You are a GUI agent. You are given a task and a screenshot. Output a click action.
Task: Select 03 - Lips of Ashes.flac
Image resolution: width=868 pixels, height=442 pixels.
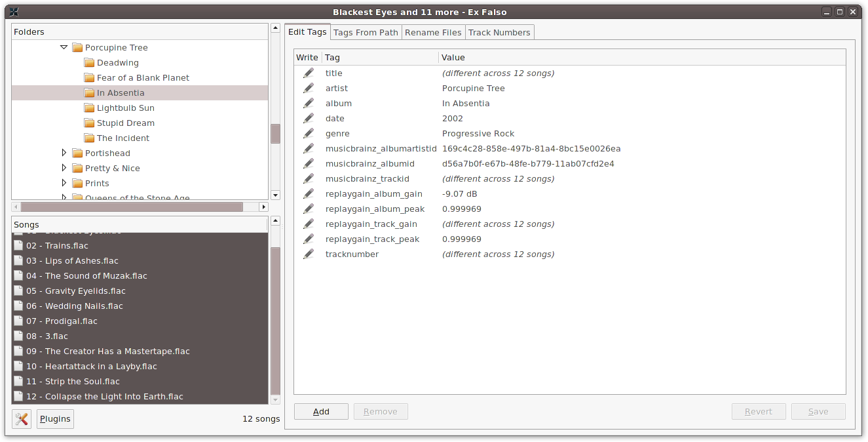tap(140, 260)
